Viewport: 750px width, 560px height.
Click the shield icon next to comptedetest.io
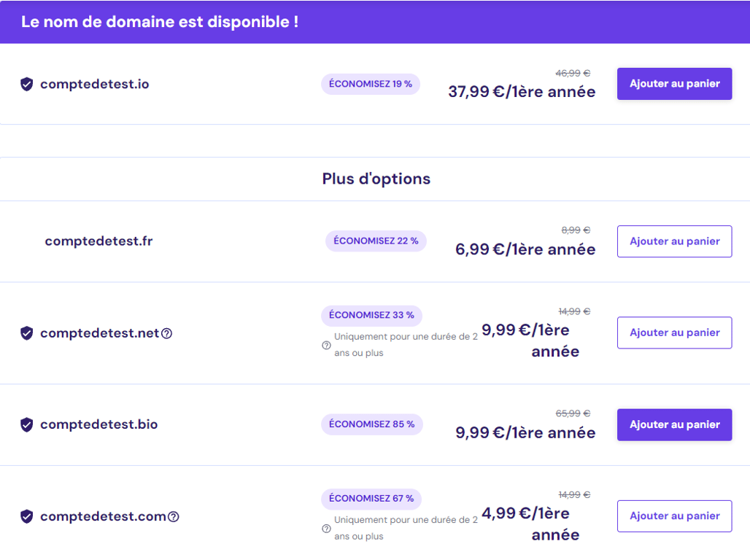pyautogui.click(x=26, y=84)
